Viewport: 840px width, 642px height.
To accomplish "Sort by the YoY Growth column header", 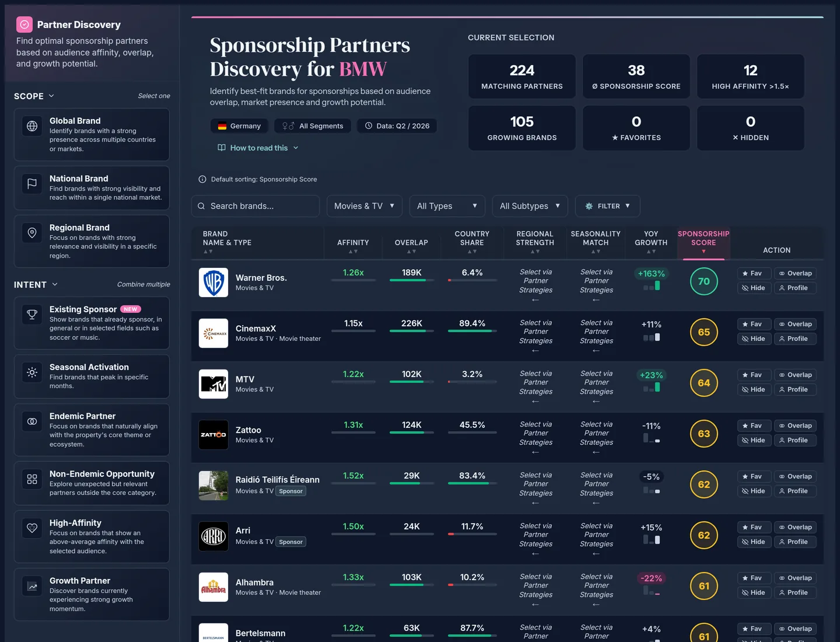I will (651, 242).
